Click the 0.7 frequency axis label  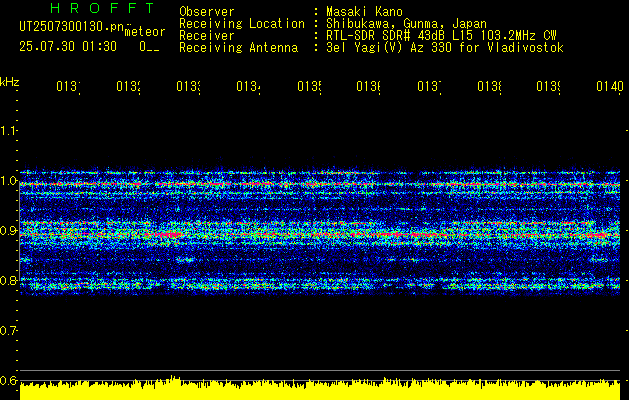click(9, 331)
